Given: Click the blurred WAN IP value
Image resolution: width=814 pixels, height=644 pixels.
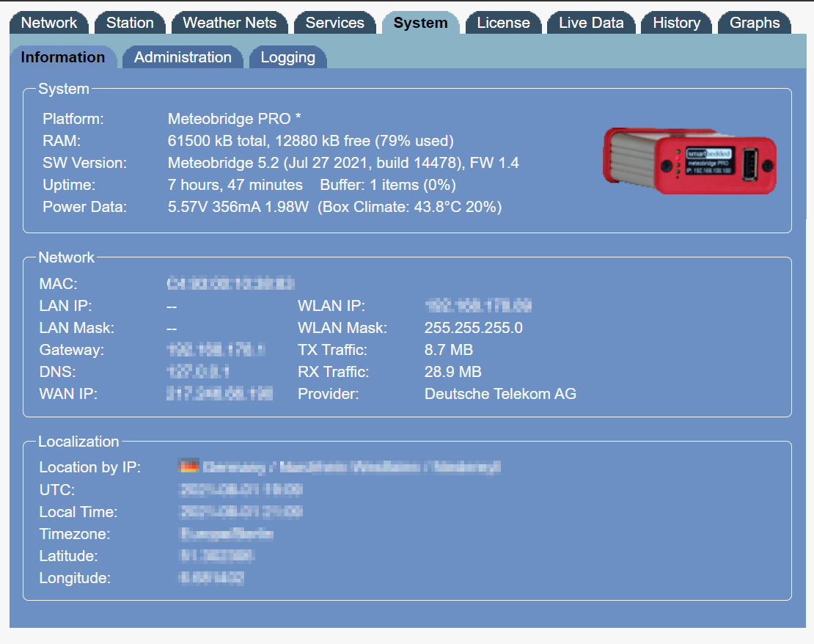Looking at the screenshot, I should point(219,394).
